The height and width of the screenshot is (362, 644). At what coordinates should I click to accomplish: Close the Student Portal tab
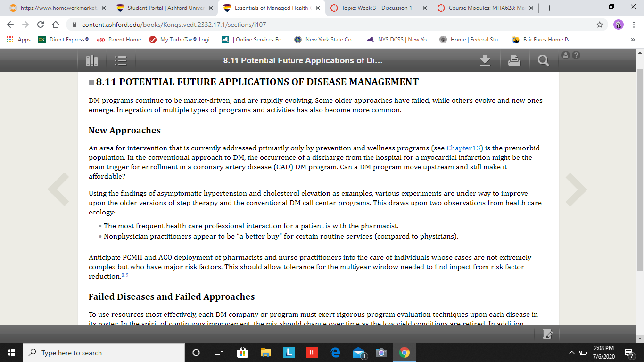[x=210, y=8]
